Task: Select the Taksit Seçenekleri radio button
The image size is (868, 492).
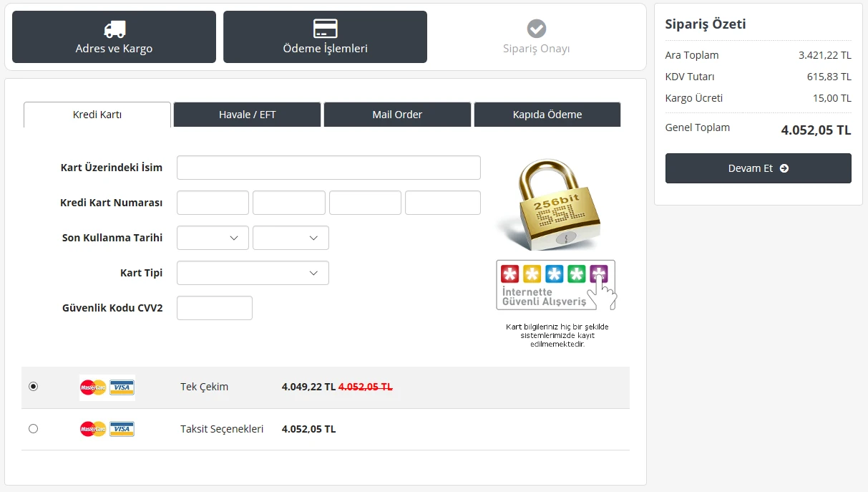Action: 33,429
